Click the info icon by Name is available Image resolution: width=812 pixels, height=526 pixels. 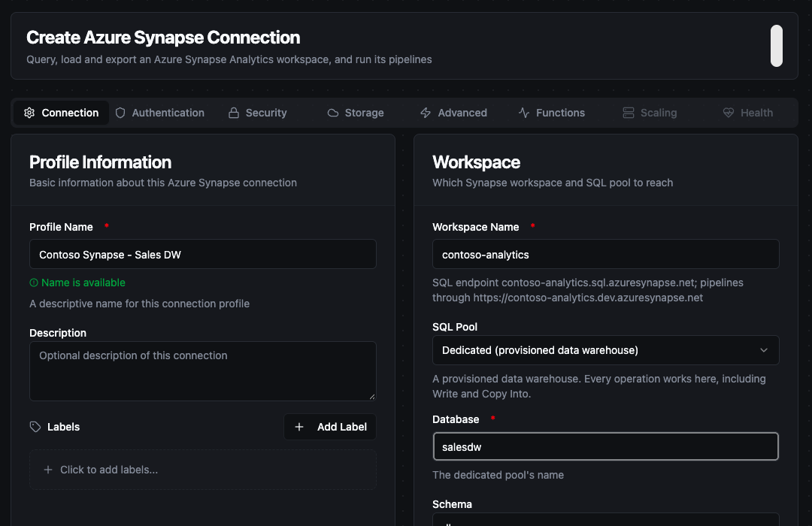(34, 283)
